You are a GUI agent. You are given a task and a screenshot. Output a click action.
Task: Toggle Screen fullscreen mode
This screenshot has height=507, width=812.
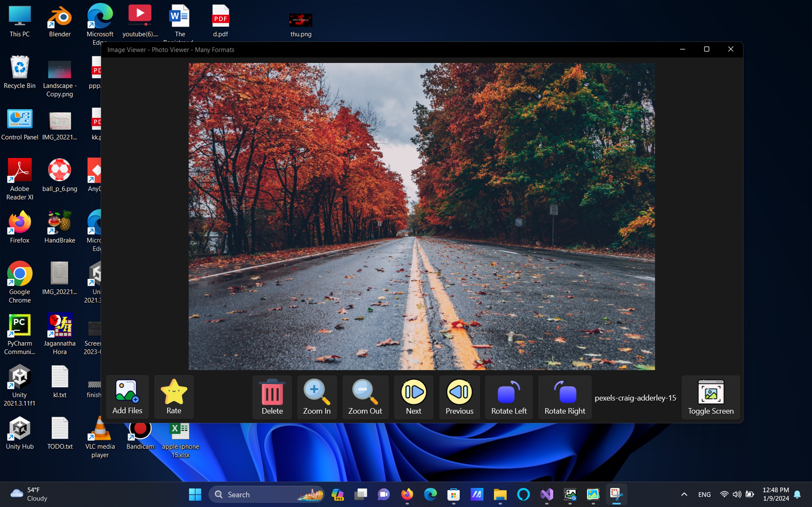pyautogui.click(x=710, y=397)
